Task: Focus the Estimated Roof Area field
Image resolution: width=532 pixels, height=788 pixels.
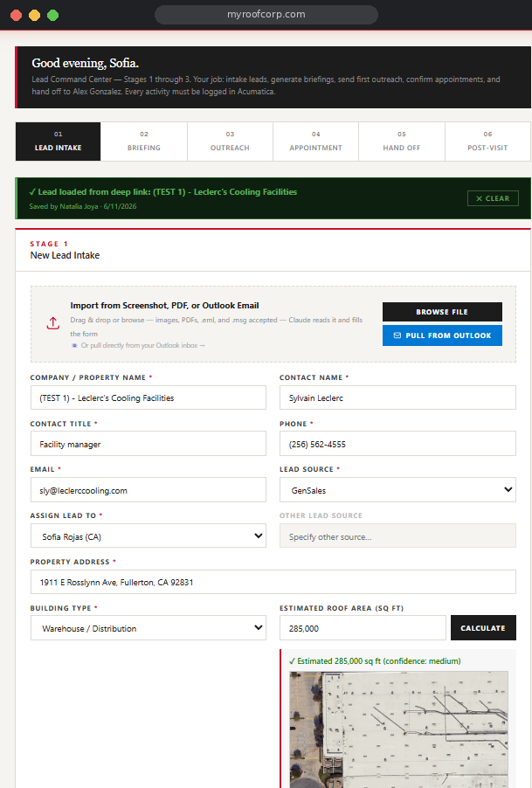Action: coord(363,628)
